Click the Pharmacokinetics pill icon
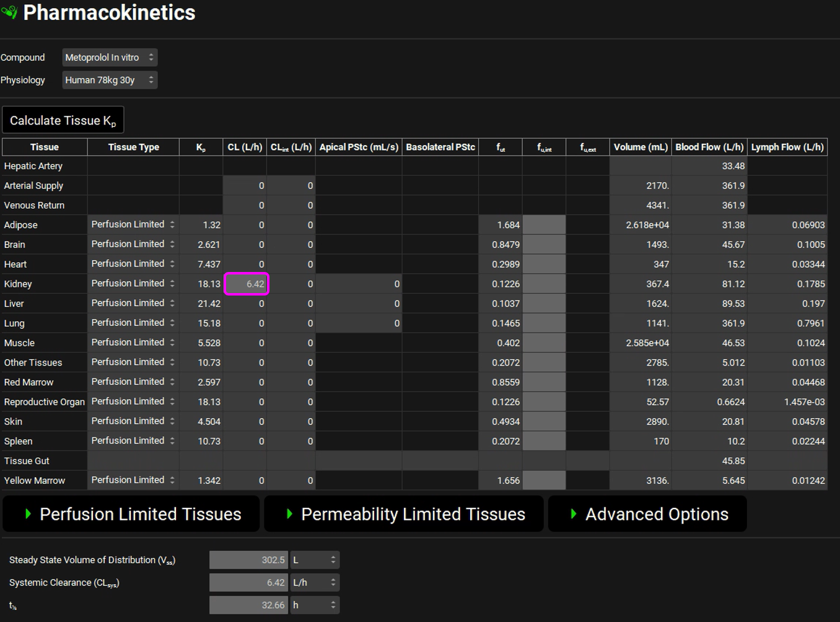 [9, 12]
